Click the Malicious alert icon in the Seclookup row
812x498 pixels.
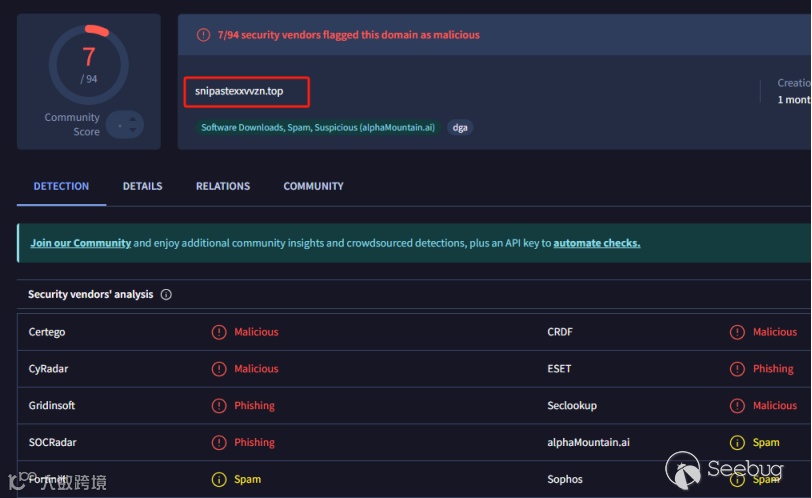737,405
